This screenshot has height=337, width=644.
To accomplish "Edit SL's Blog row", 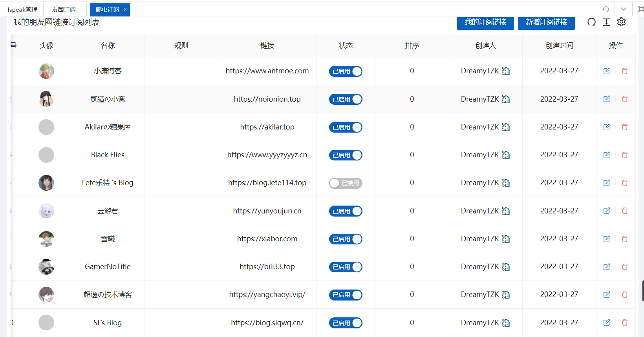I will pyautogui.click(x=607, y=322).
